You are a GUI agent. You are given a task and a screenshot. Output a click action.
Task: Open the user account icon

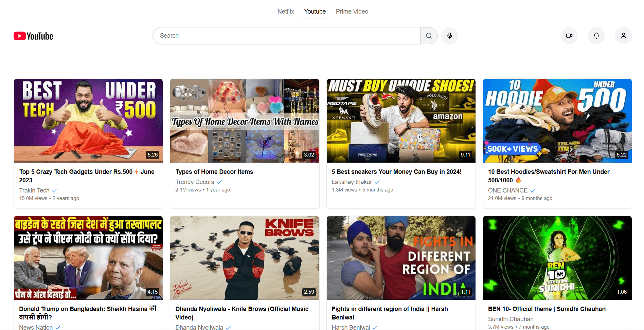pyautogui.click(x=624, y=36)
